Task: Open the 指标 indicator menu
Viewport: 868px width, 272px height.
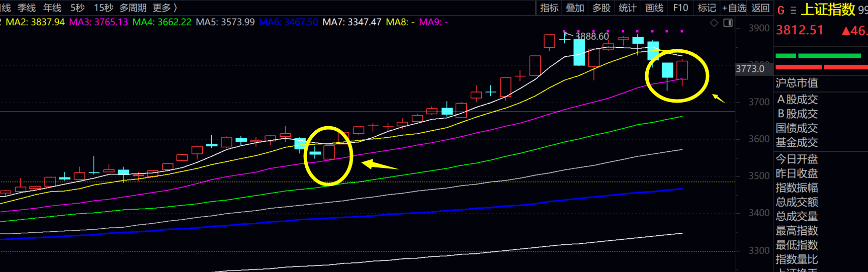Action: tap(549, 8)
